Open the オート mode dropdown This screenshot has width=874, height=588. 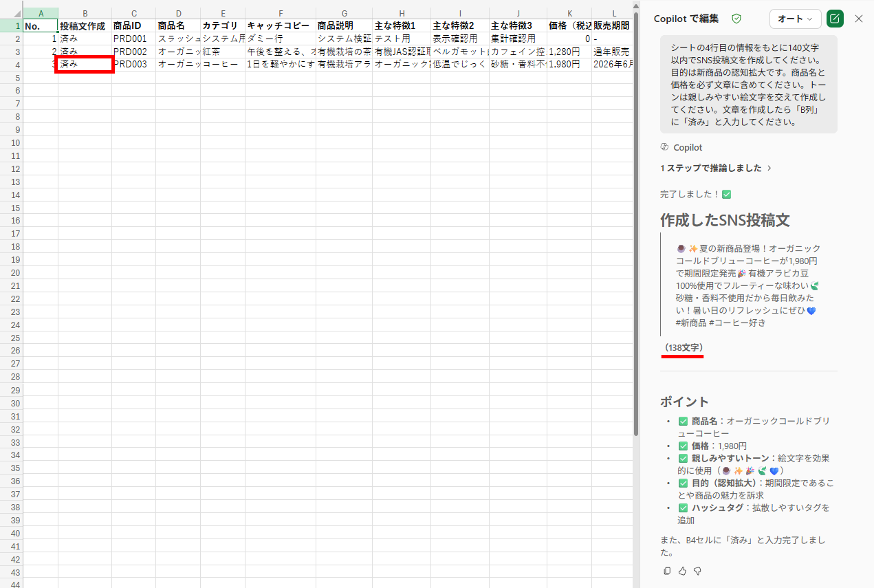[795, 19]
